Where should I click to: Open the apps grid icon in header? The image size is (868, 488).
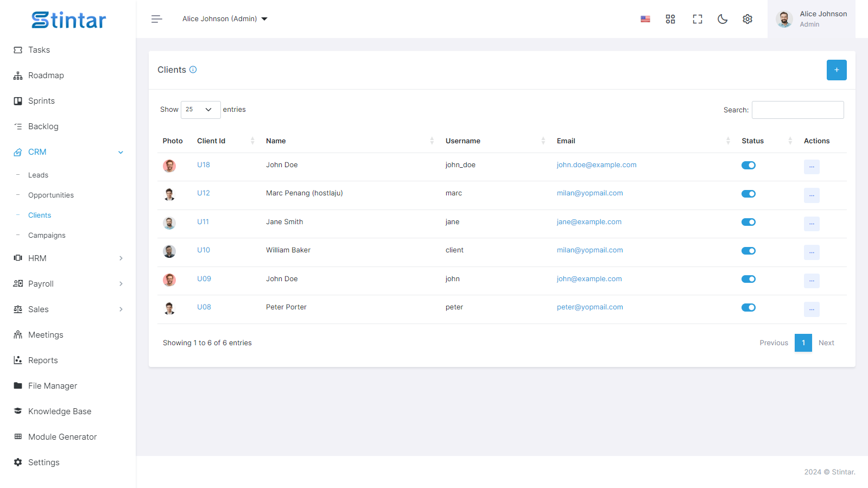(x=670, y=19)
